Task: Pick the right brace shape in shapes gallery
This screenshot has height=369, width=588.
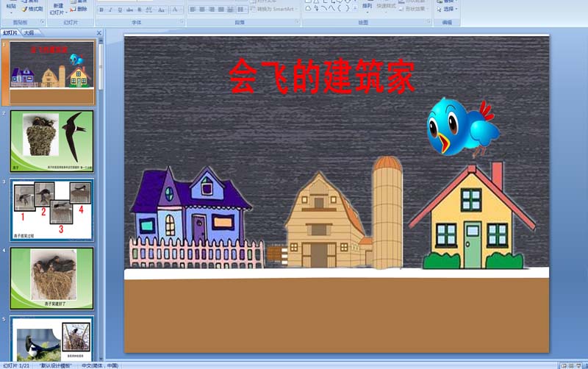Action: tap(347, 8)
